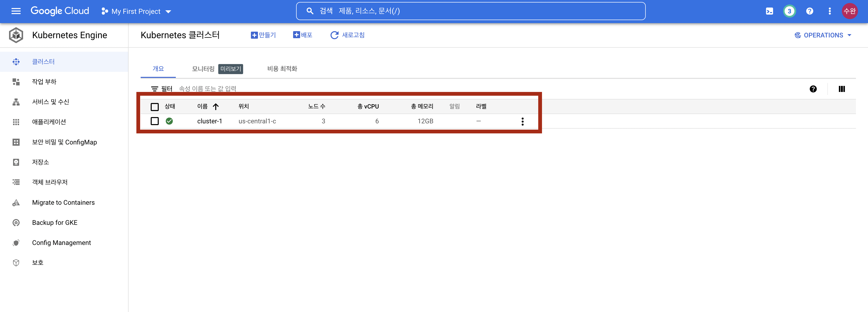This screenshot has width=868, height=312.
Task: Click the Config Management icon
Action: pos(16,243)
